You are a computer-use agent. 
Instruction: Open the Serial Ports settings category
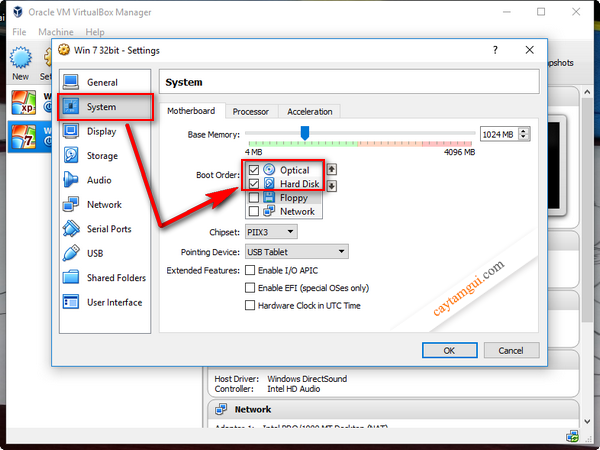click(x=105, y=229)
